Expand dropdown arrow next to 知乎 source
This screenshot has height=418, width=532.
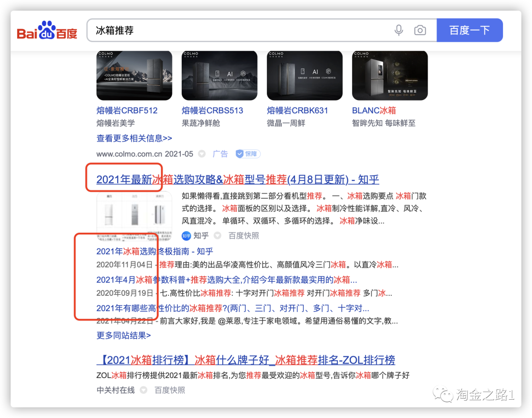(218, 236)
